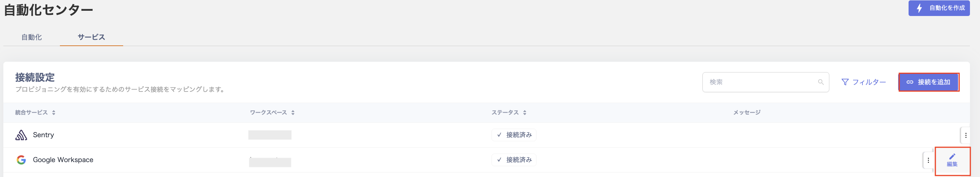Select the サービス tab
The image size is (980, 177).
91,37
